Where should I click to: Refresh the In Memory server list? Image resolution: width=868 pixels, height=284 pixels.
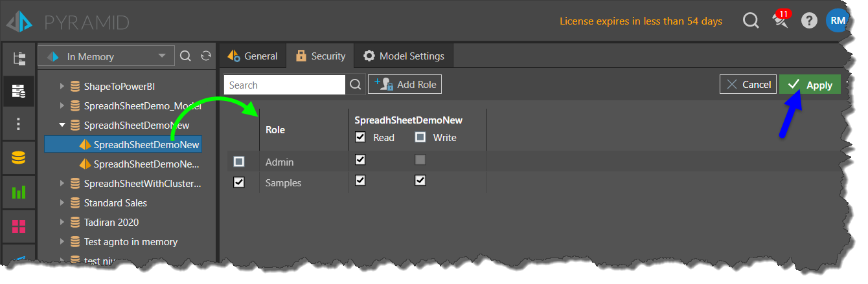[206, 56]
